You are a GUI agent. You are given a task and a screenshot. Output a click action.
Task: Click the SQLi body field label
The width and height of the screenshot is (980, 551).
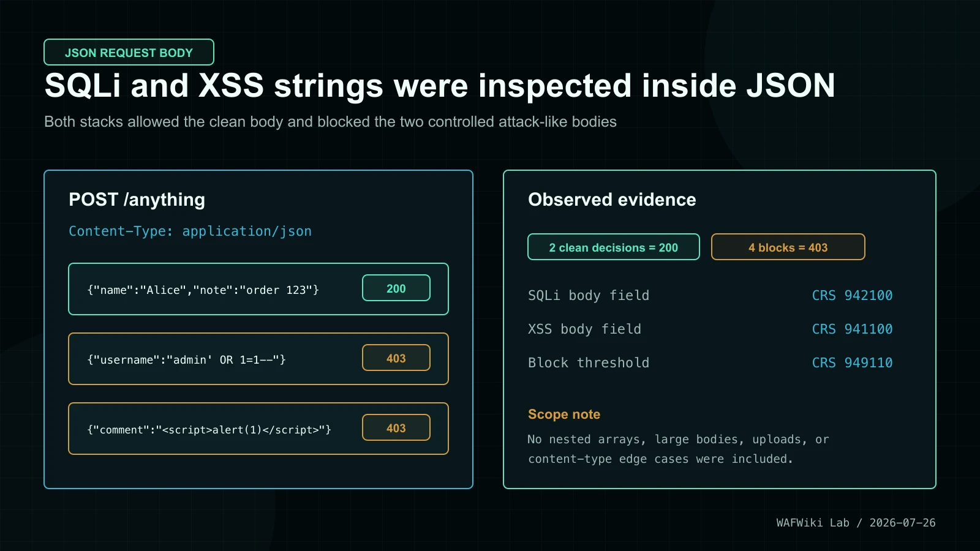[x=589, y=295]
